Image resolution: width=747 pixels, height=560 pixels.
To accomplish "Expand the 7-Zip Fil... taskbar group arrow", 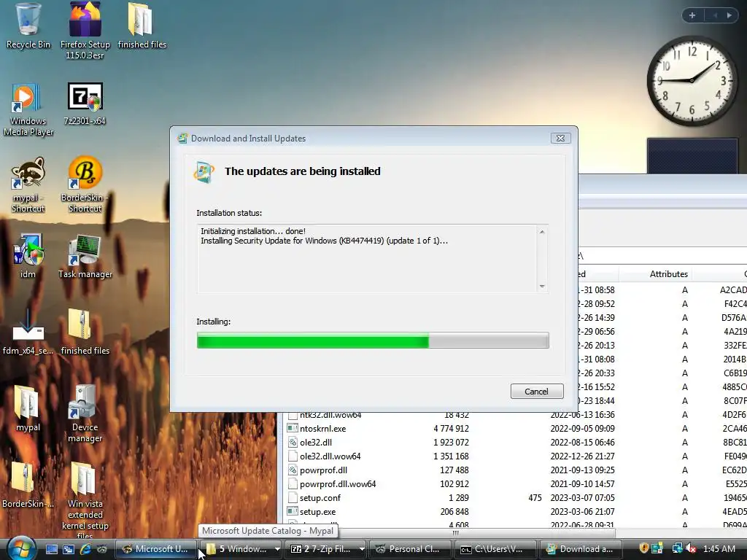I will click(x=362, y=549).
